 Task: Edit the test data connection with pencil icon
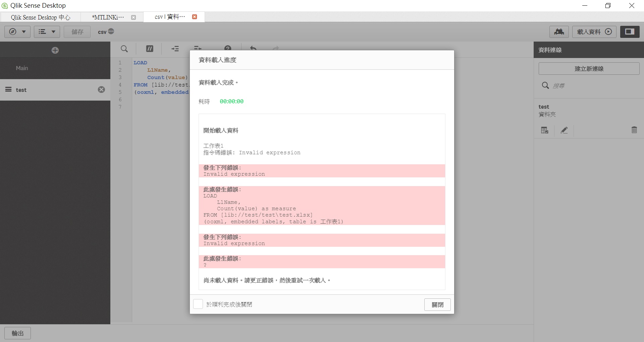pos(564,130)
